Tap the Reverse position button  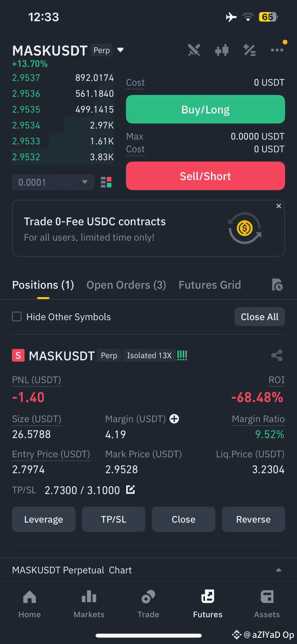(x=253, y=519)
